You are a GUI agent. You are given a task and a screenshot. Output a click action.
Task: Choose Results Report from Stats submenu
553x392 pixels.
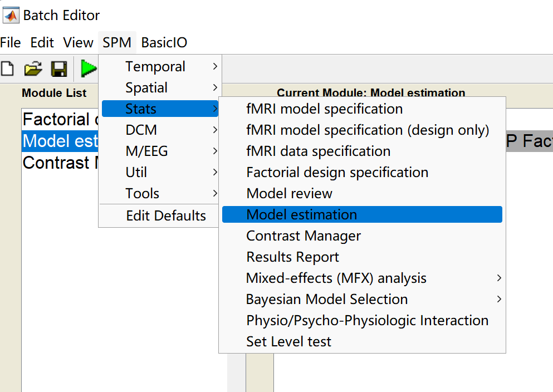click(x=292, y=257)
